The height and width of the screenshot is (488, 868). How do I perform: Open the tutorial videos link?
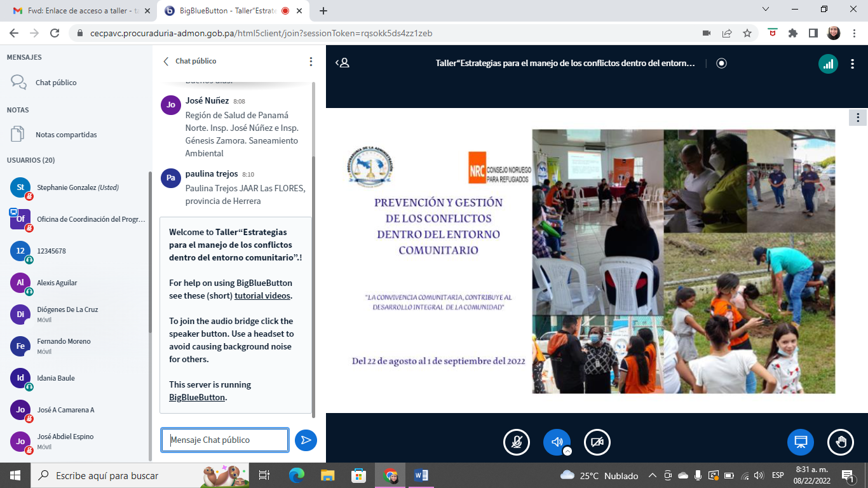(262, 295)
